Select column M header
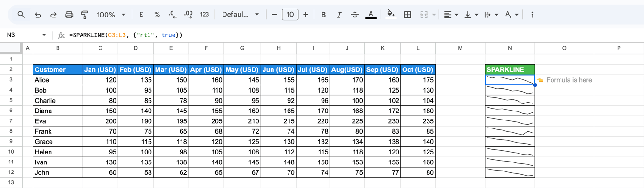This screenshot has height=188, width=644. [460, 48]
